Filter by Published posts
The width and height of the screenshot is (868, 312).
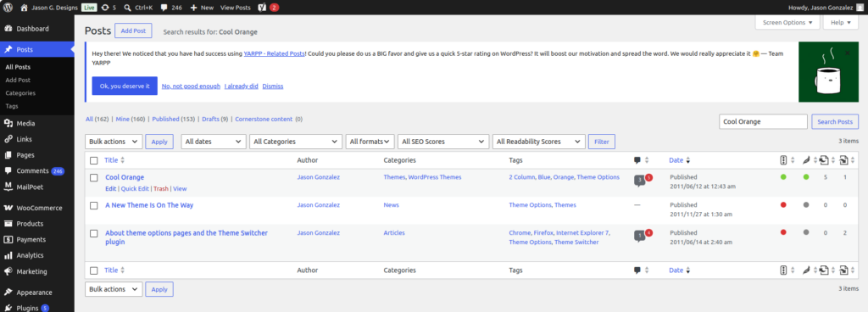(173, 119)
